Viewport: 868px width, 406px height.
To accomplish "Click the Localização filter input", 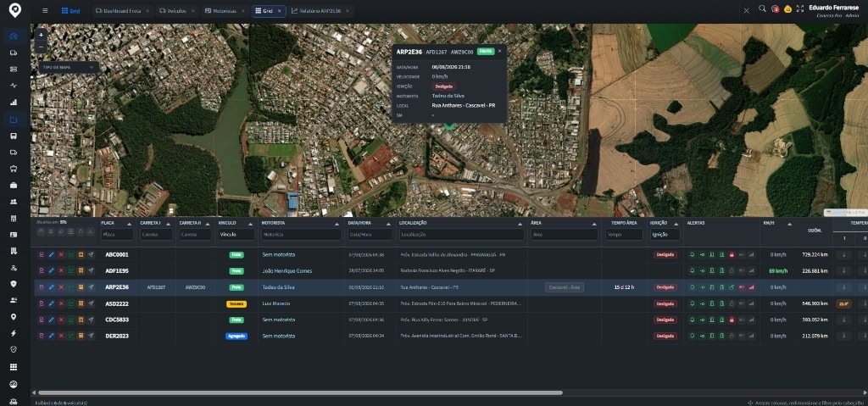I will [461, 235].
